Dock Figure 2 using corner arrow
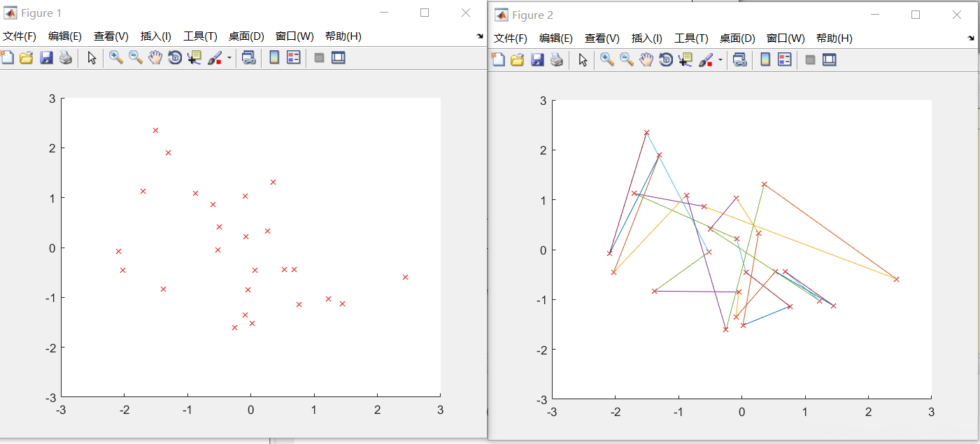Image resolution: width=980 pixels, height=444 pixels. coord(971,38)
